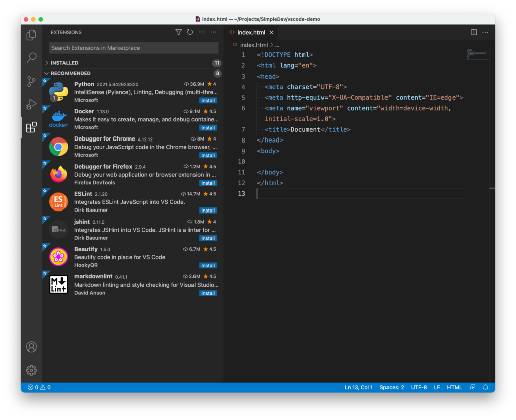Open the Explorer view in activity bar
This screenshot has width=516, height=420.
[31, 35]
